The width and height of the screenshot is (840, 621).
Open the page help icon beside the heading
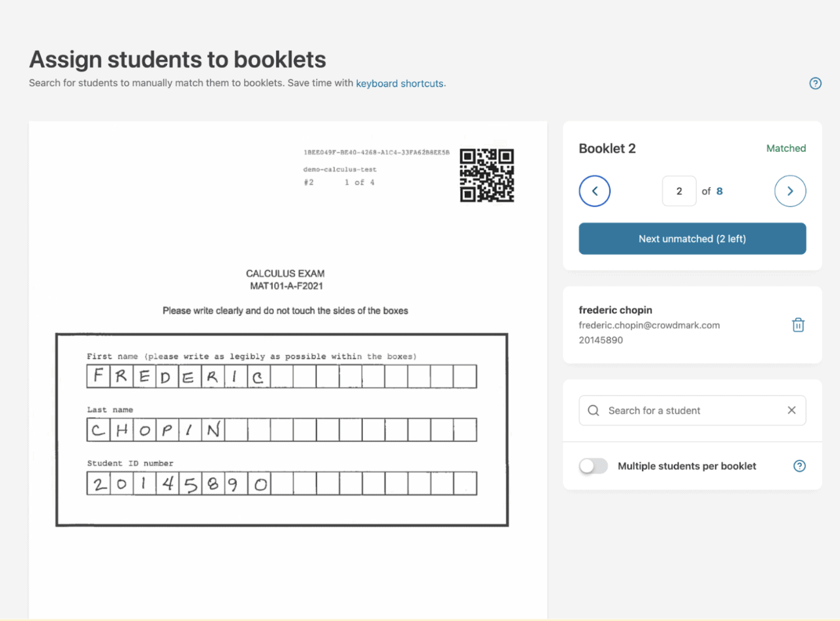(815, 83)
